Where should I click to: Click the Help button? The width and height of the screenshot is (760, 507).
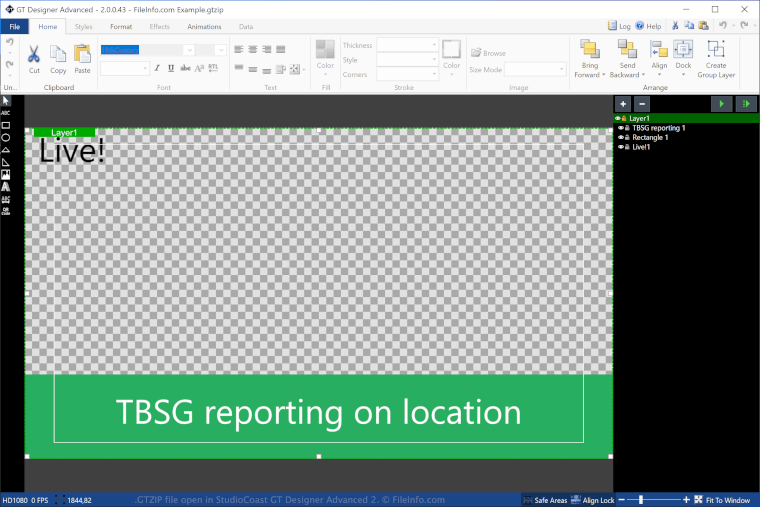(x=648, y=26)
